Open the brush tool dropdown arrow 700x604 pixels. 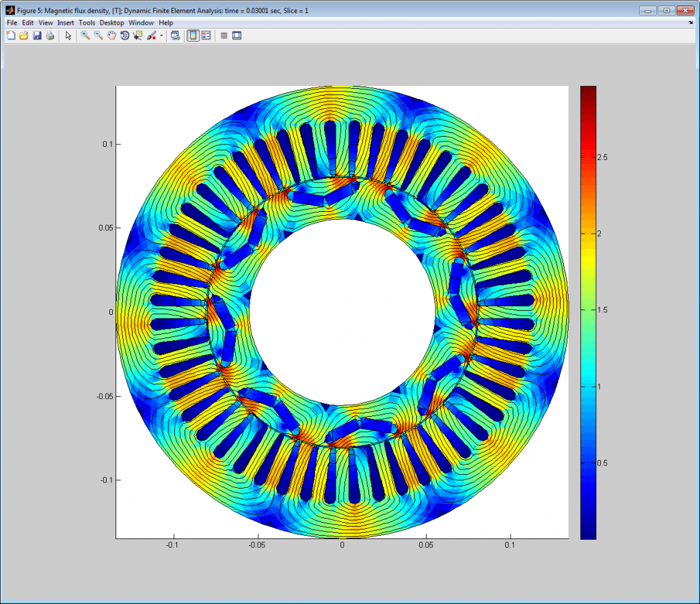(x=161, y=36)
